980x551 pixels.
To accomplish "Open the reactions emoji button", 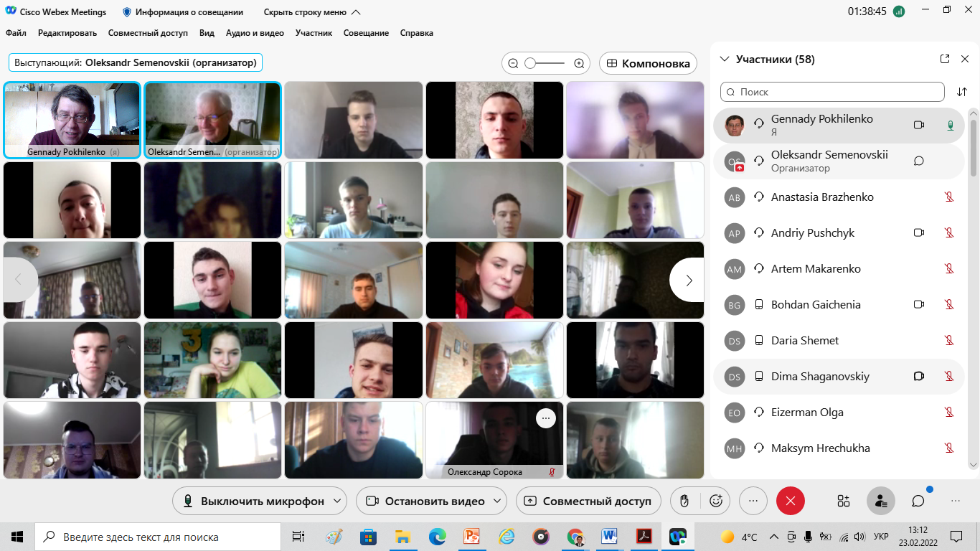I will point(715,501).
